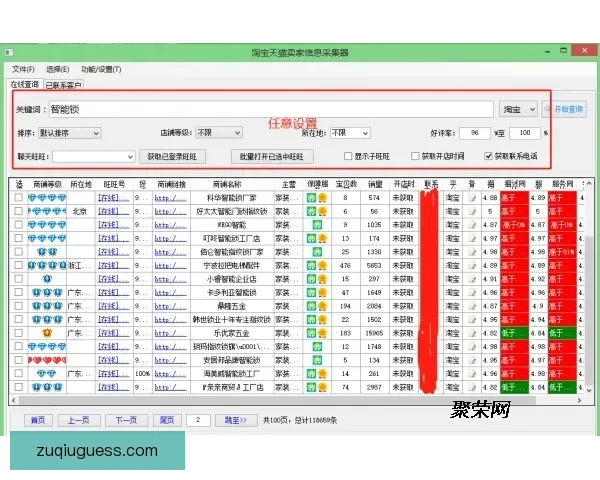Image resolution: width=600 pixels, height=480 pixels.
Task: Click the gold badge icon in the 科华智能锁厂家 row
Action: (x=322, y=198)
